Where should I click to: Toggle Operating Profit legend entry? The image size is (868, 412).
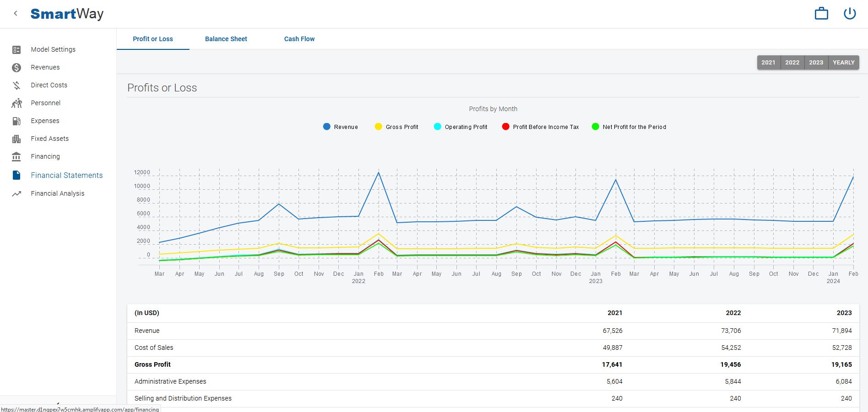point(461,127)
